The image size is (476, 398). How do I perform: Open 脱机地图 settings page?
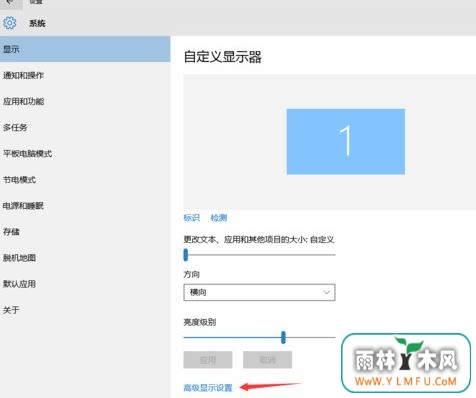(x=85, y=258)
